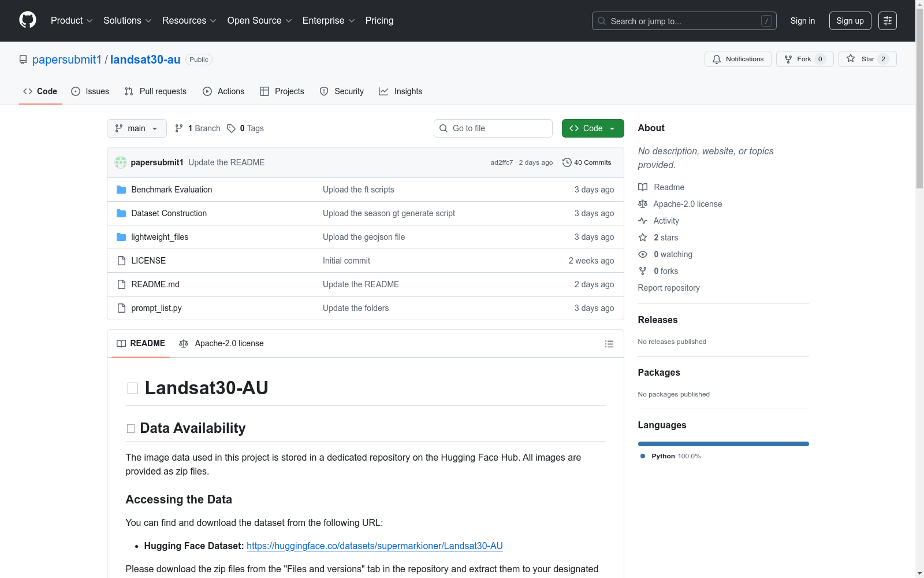Screen dimensions: 924x578
Task: Open the Projects tab
Action: (x=282, y=91)
